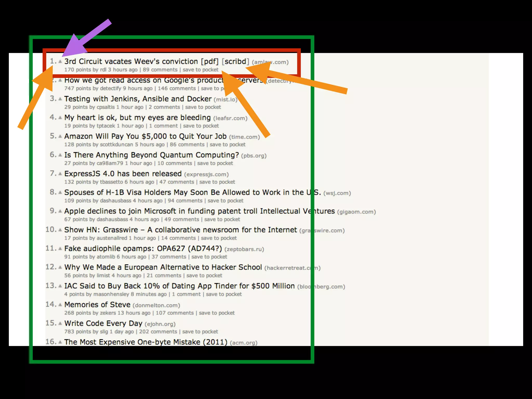Save Memories of Steve to pocket
The width and height of the screenshot is (532, 399).
[217, 313]
